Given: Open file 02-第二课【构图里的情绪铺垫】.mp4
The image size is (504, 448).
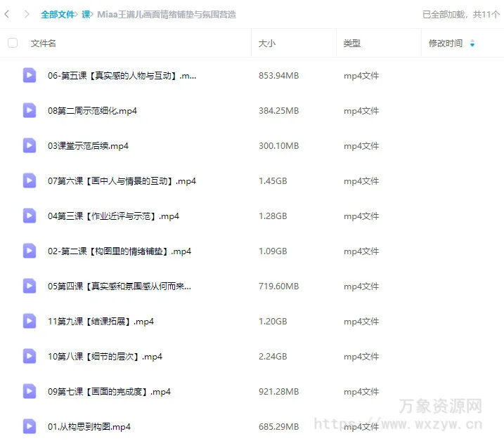Looking at the screenshot, I should tap(119, 251).
